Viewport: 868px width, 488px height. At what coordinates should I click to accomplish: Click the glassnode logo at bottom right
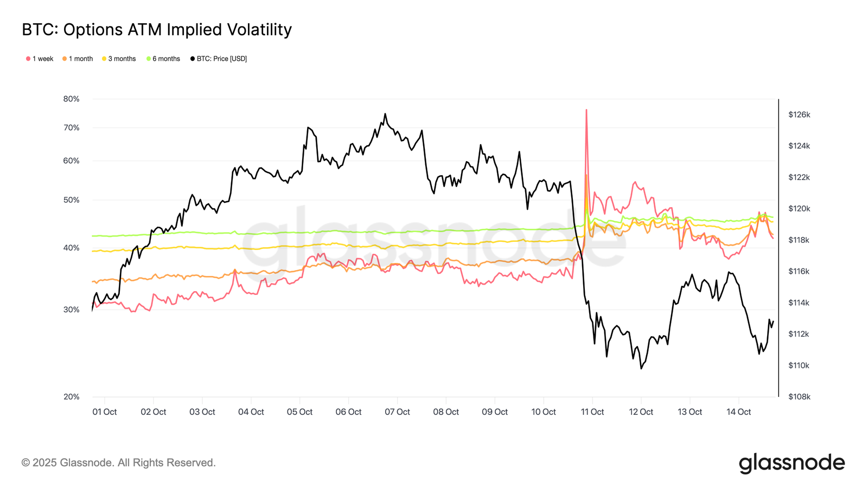[792, 464]
